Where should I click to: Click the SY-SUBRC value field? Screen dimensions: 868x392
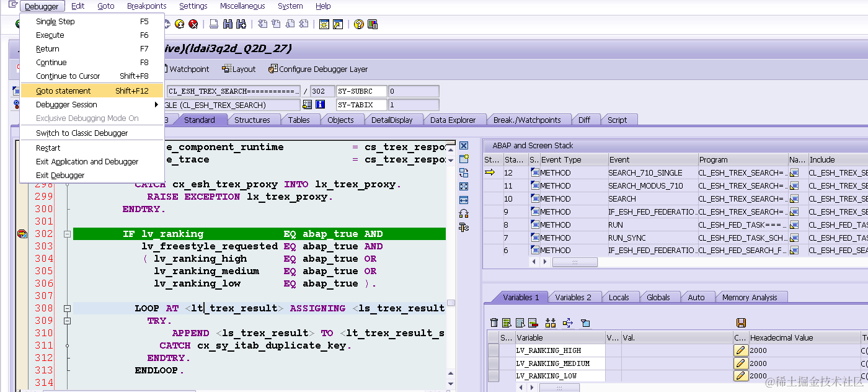pos(413,91)
